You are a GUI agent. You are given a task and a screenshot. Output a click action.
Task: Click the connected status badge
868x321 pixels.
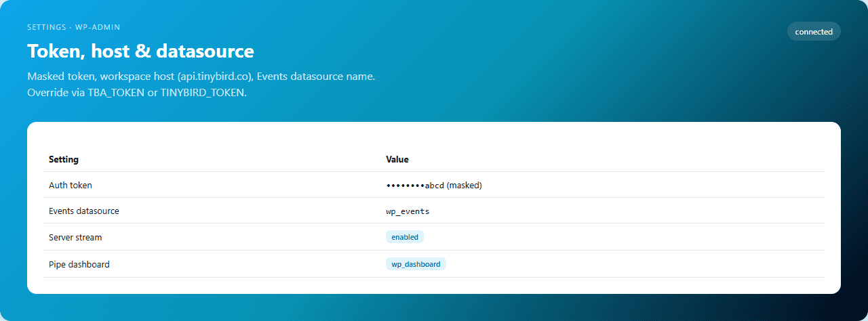814,31
